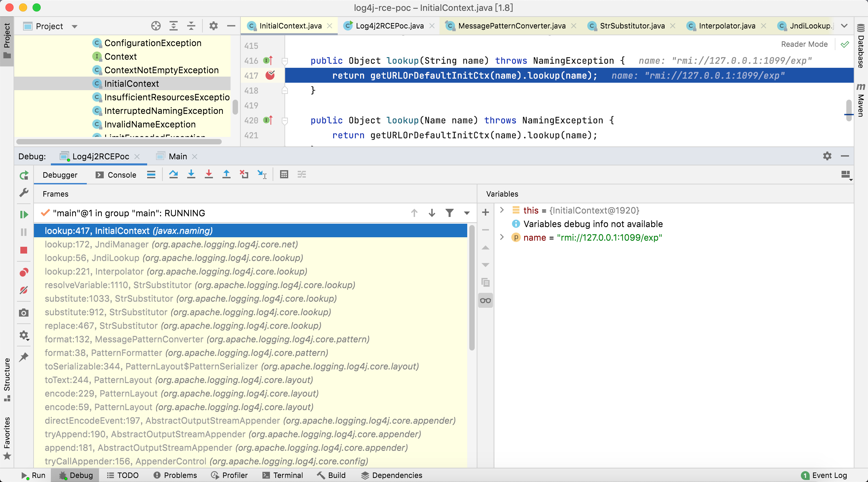Click the Step Into icon in debugger
Screen dimensions: 868x482
pos(191,174)
